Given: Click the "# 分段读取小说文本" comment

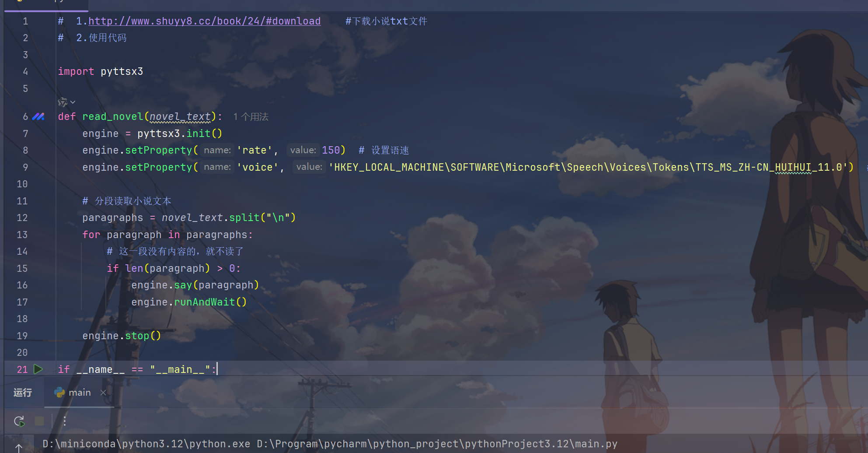Looking at the screenshot, I should click(x=127, y=201).
